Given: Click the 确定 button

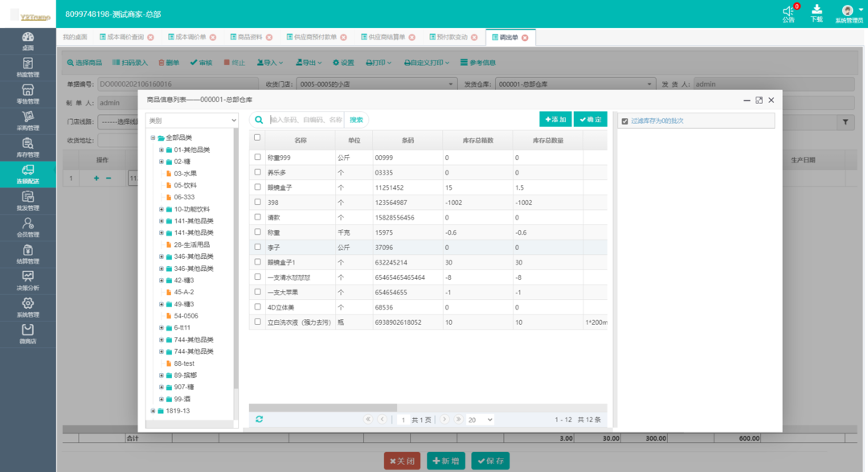Looking at the screenshot, I should point(590,120).
